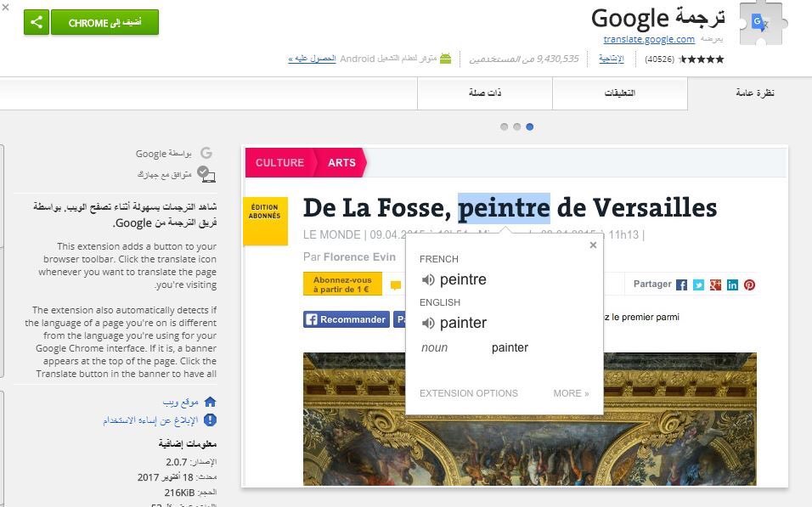Share article on Google+ icon

(x=716, y=284)
